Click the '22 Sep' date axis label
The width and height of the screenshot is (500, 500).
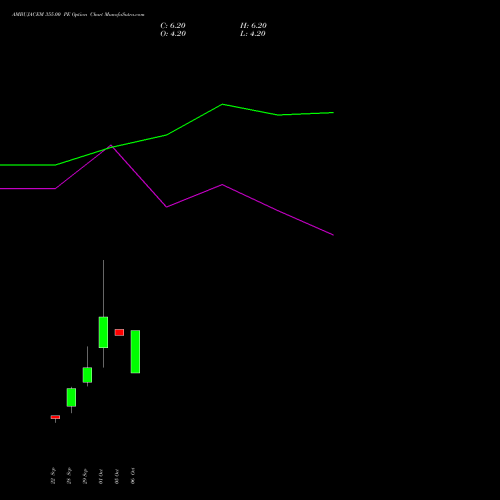coord(53,476)
